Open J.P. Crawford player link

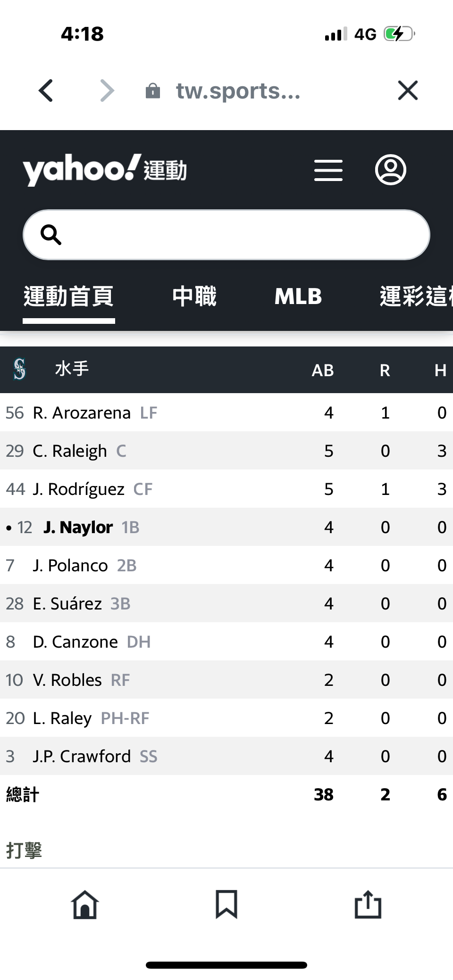click(82, 757)
